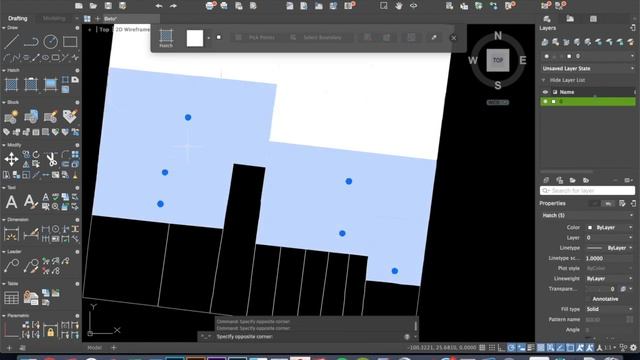Click the Open folder icon in toolbar
The width and height of the screenshot is (640, 360).
tap(93, 6)
